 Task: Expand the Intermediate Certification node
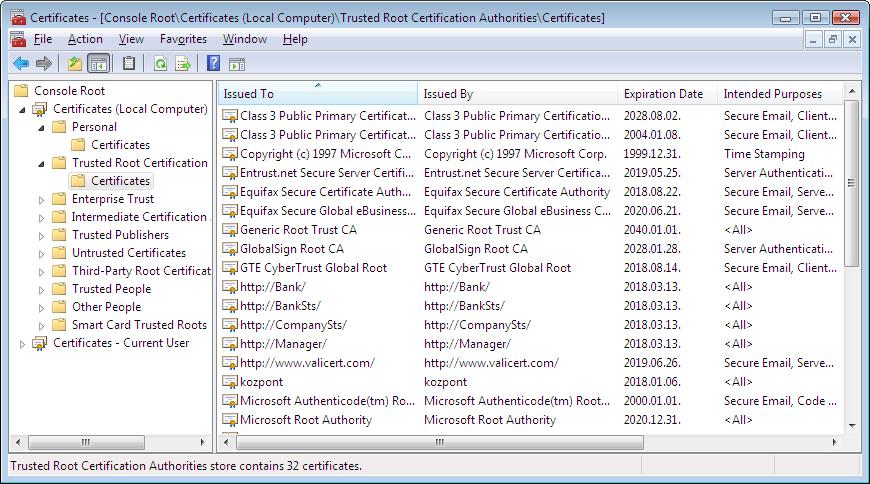[41, 218]
